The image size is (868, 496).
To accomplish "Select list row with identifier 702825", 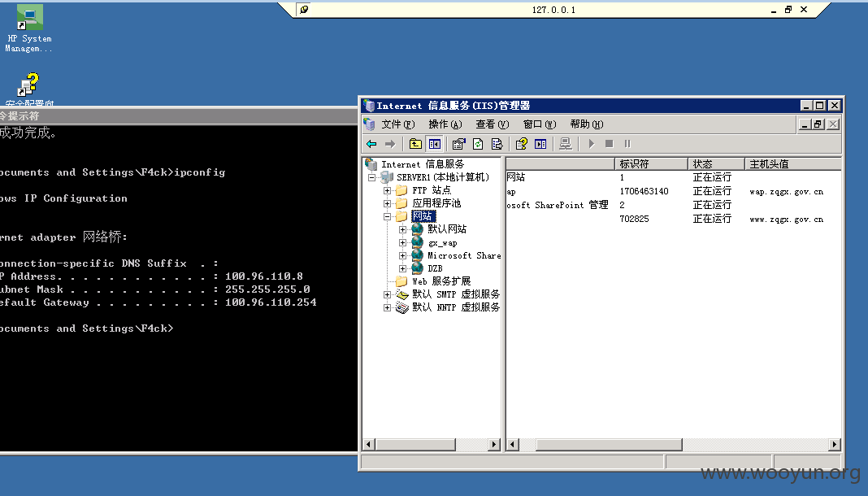I will pyautogui.click(x=673, y=220).
